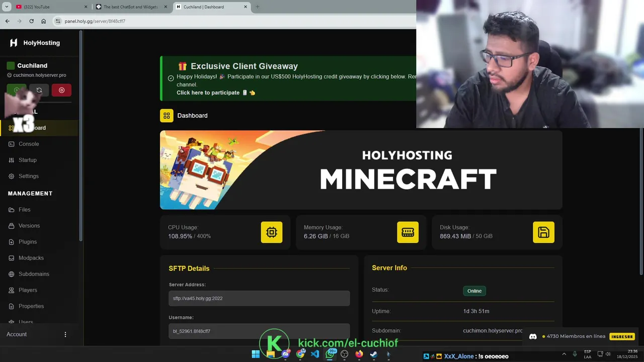Image resolution: width=644 pixels, height=362 pixels.
Task: Open the Windows Start menu
Action: (x=256, y=354)
